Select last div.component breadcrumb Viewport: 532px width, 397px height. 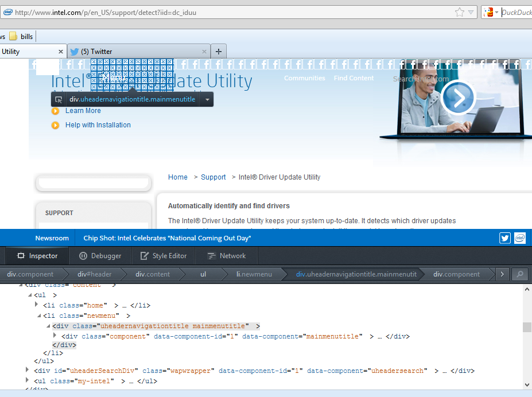[456, 274]
